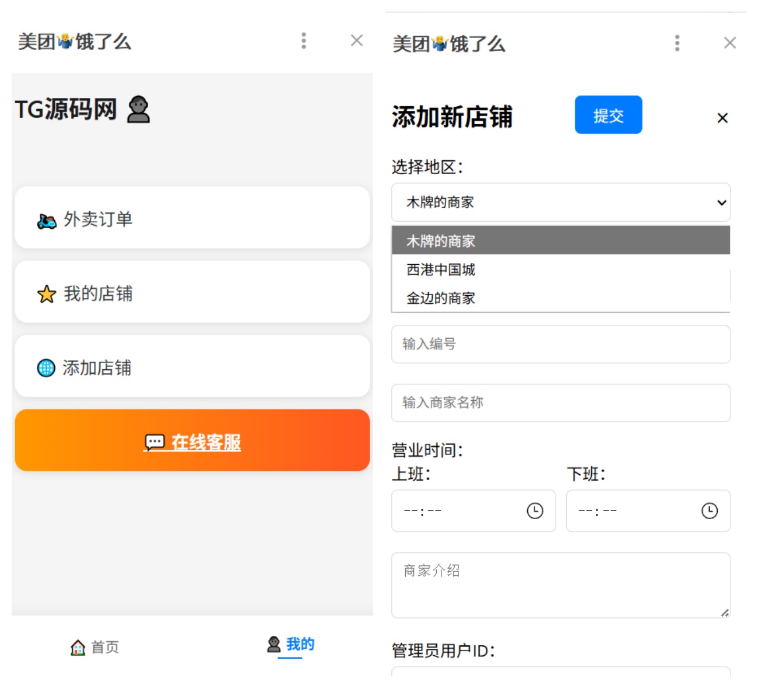Click the scooter icon for 外卖订单

[47, 221]
